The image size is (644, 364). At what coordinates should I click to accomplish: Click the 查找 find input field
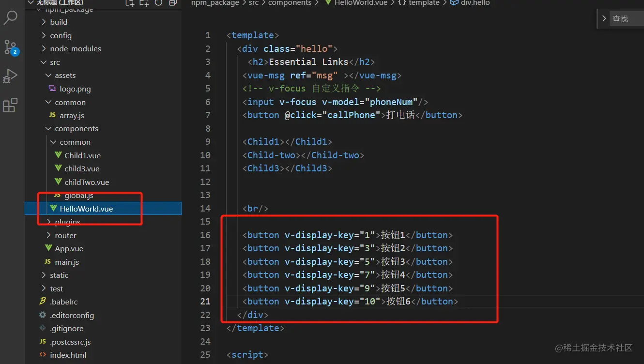(627, 18)
